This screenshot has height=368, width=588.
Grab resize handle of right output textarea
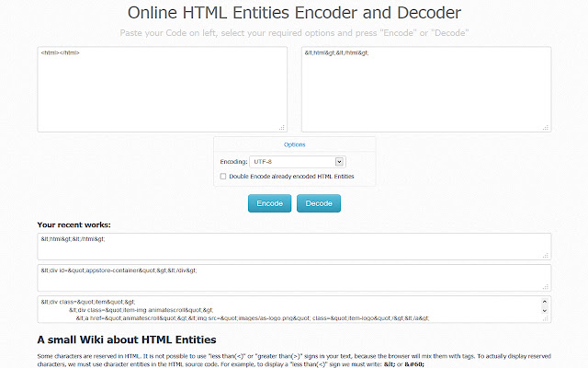[546, 128]
